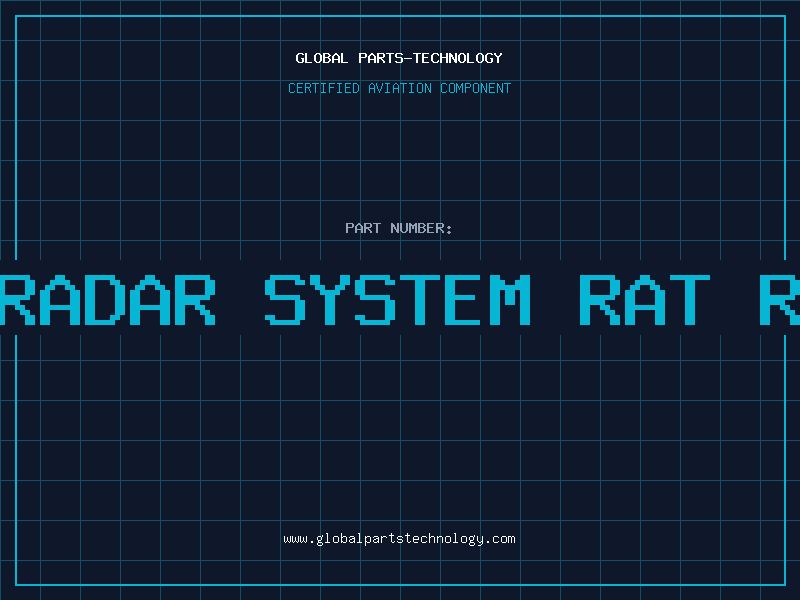Viewport: 800px width, 600px height.
Task: Select the CERTIFIED AVIATION COMPONENT subtitle
Action: coord(399,88)
